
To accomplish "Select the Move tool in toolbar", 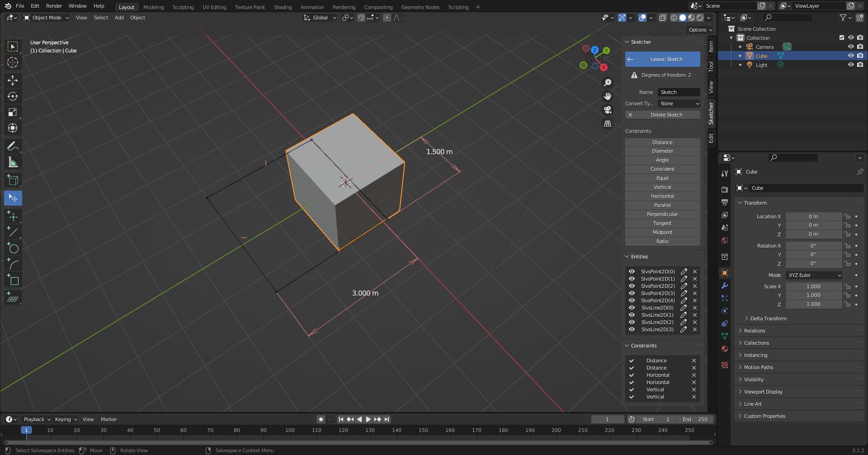I will click(13, 80).
